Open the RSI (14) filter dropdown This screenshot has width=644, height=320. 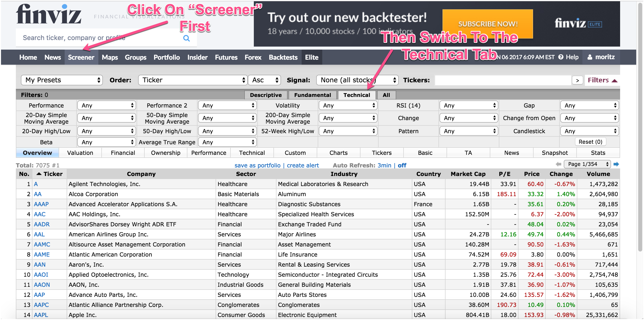469,105
